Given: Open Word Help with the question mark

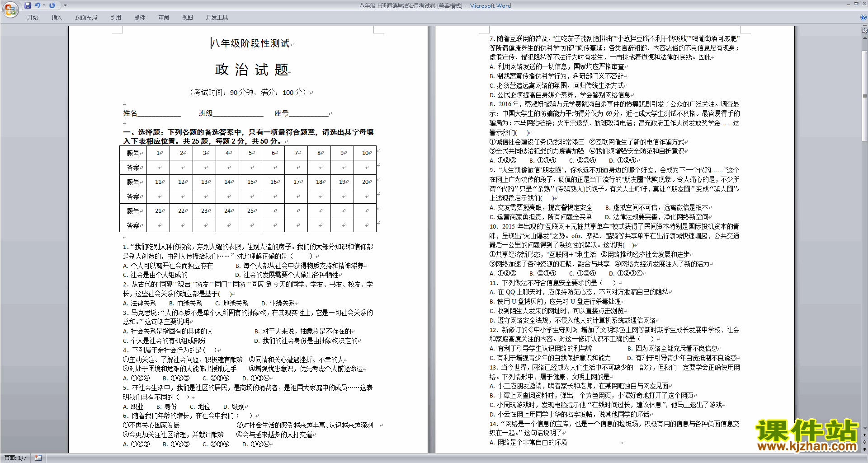Looking at the screenshot, I should pos(863,18).
